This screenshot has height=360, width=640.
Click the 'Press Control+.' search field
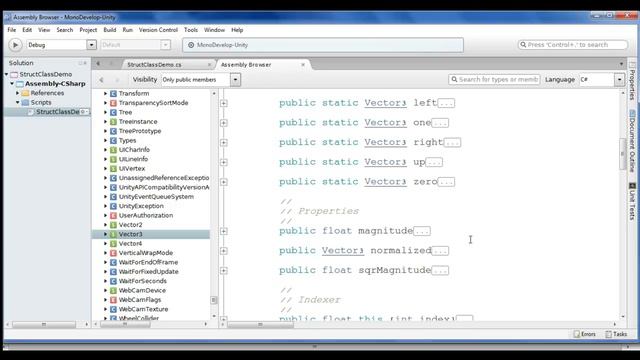573,45
